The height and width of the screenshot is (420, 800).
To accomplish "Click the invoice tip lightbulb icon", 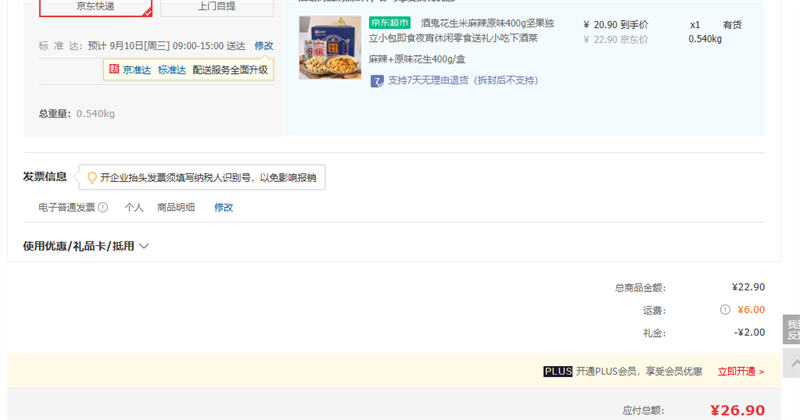I will coord(92,178).
